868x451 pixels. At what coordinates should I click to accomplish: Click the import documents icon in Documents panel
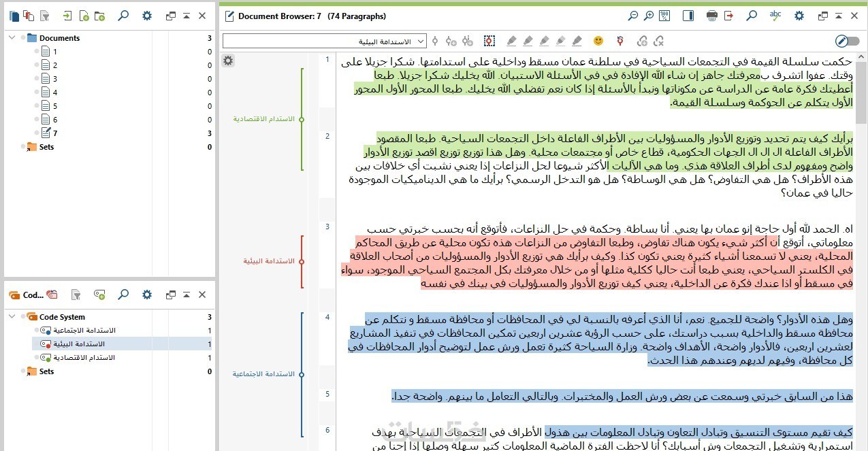67,16
